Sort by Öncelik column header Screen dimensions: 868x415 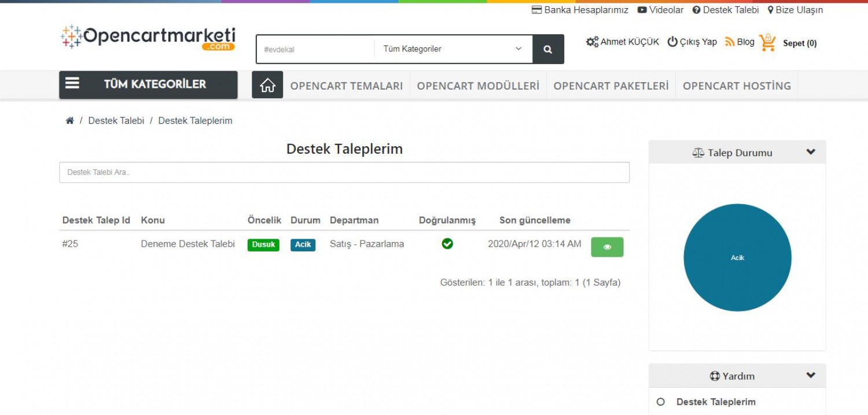[x=264, y=220]
